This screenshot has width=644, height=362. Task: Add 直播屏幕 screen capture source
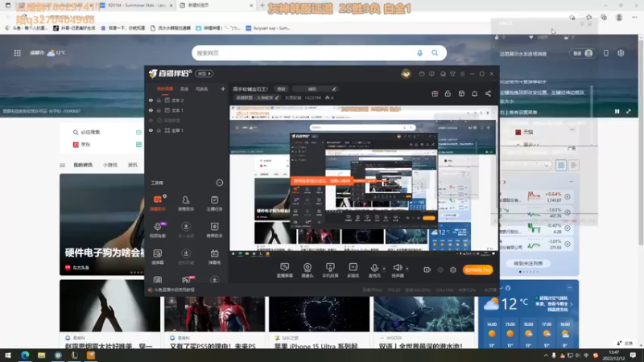285,270
